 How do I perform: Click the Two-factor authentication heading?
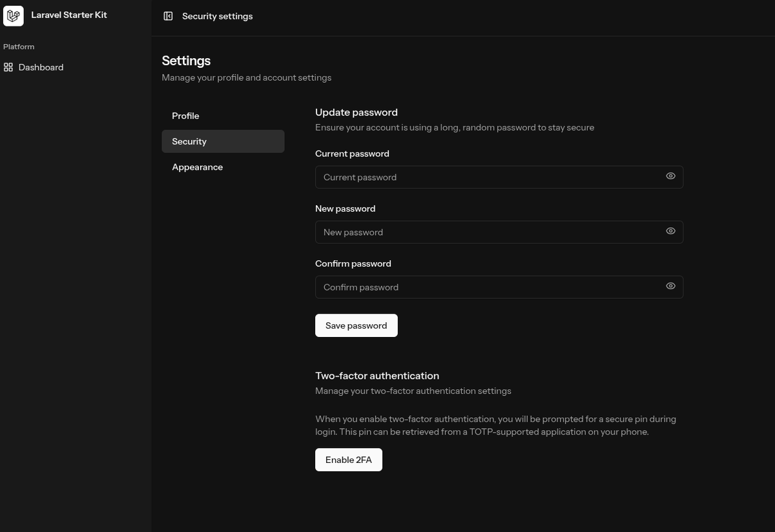tap(377, 376)
